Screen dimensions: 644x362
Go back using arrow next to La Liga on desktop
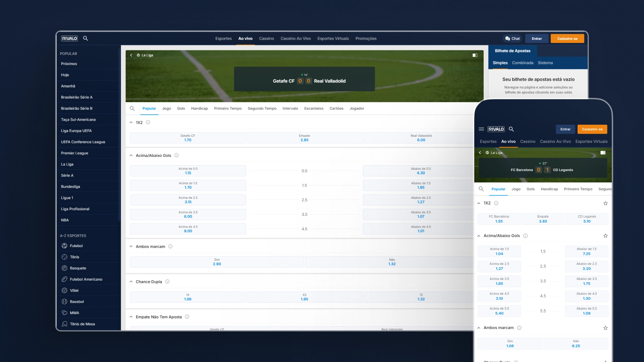click(x=131, y=55)
